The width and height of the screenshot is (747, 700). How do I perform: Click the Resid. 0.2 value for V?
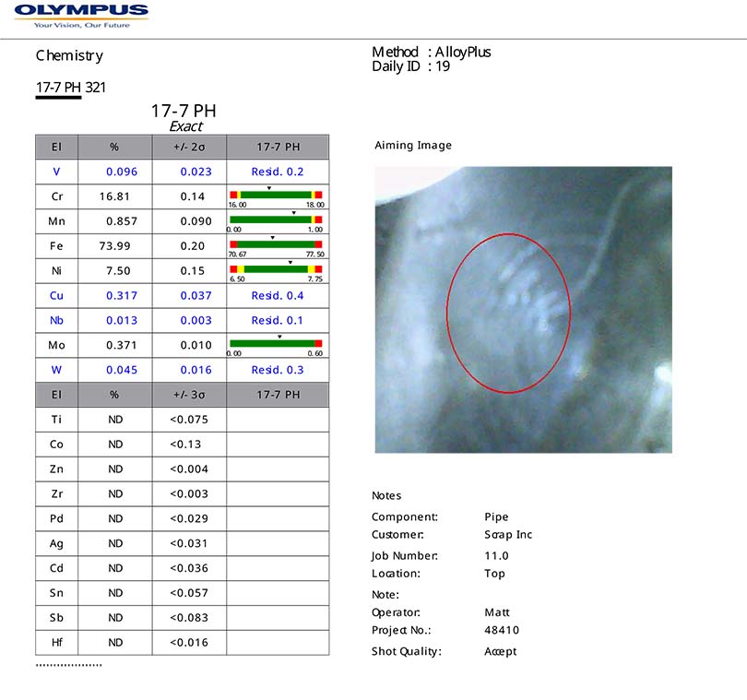pyautogui.click(x=277, y=172)
